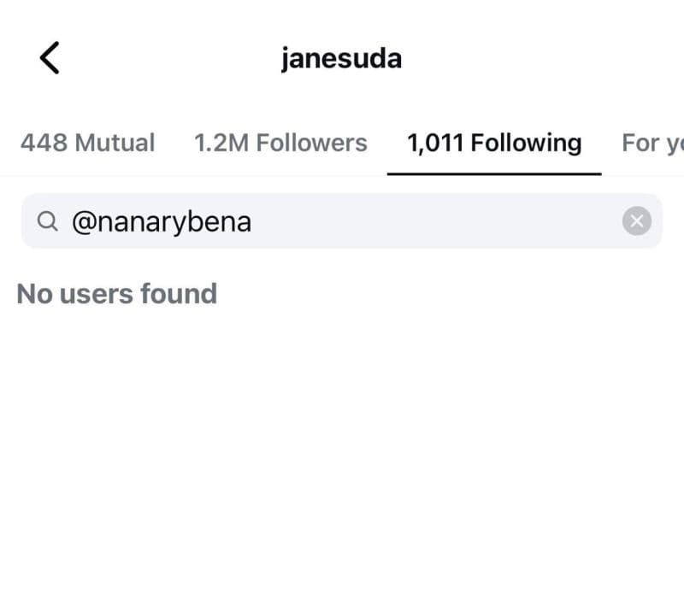Viewport: 684px width, 616px height.
Task: Switch to the 448 Mutual tab
Action: [88, 143]
